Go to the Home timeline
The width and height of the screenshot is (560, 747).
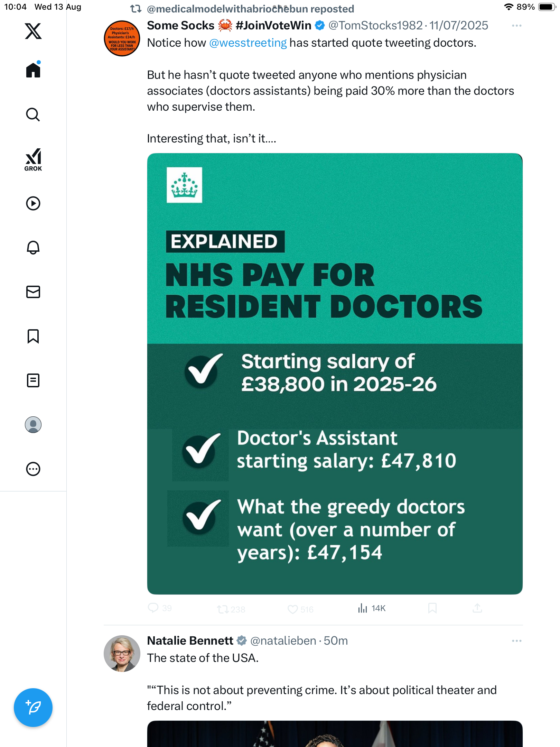[x=33, y=70]
